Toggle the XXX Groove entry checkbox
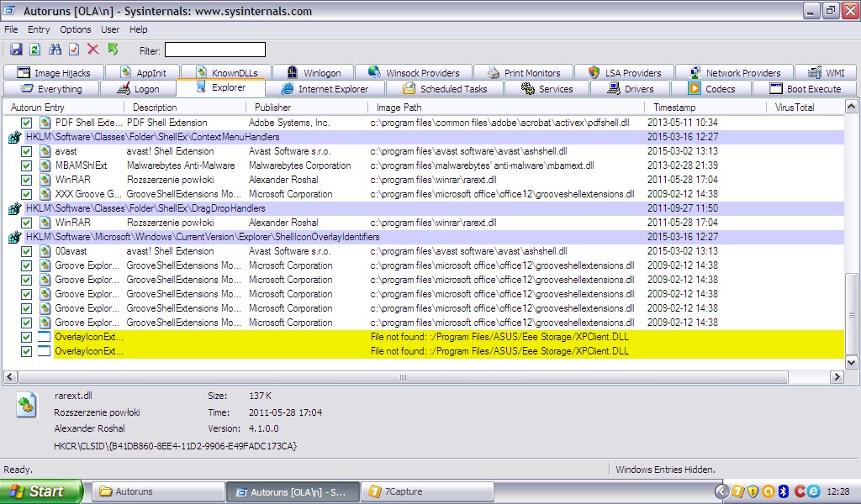 point(26,194)
